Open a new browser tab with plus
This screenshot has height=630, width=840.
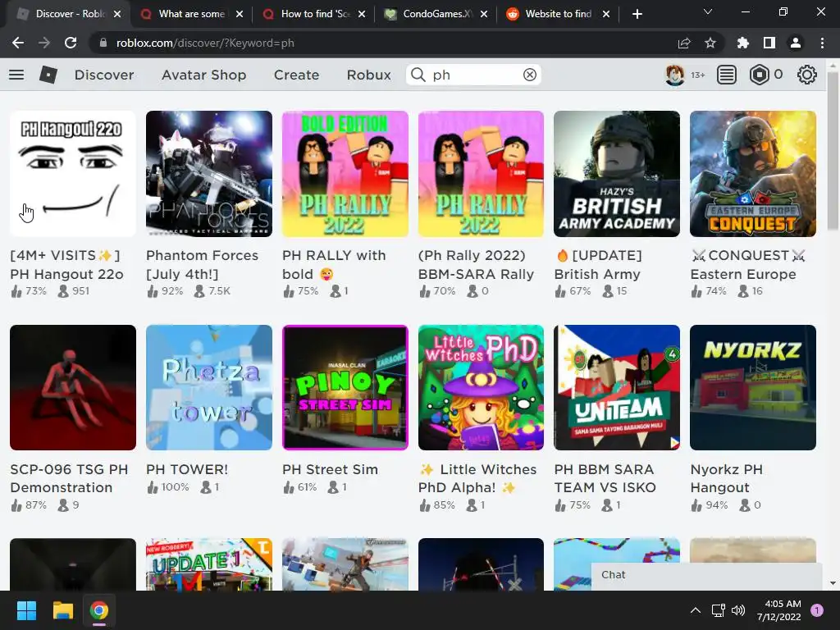pos(637,14)
